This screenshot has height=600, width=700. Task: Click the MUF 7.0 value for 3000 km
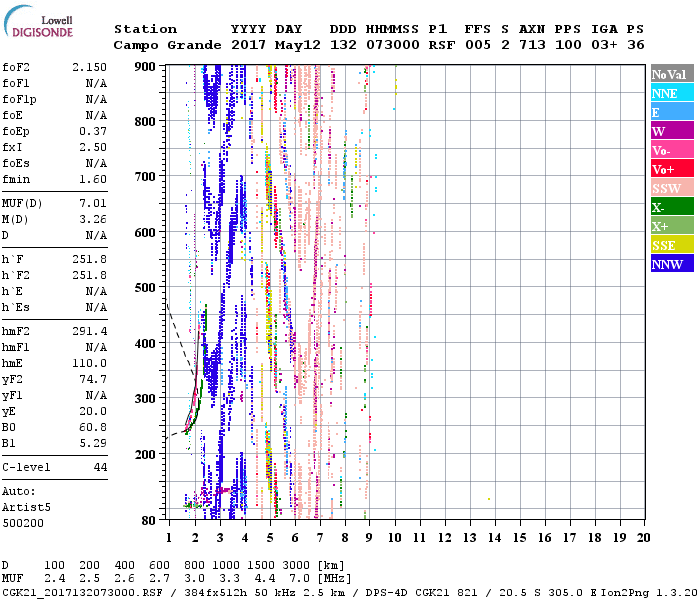click(x=300, y=579)
